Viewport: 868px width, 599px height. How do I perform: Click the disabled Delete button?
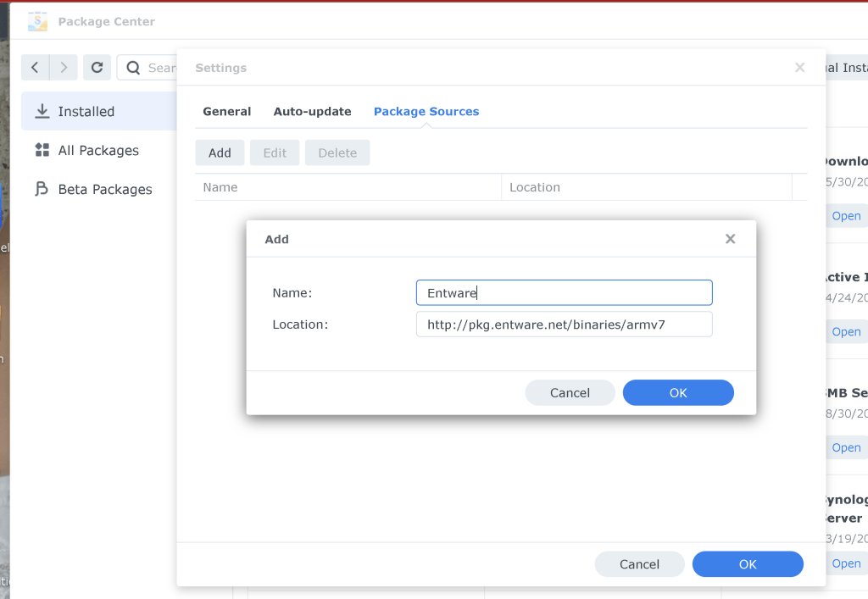pyautogui.click(x=337, y=153)
